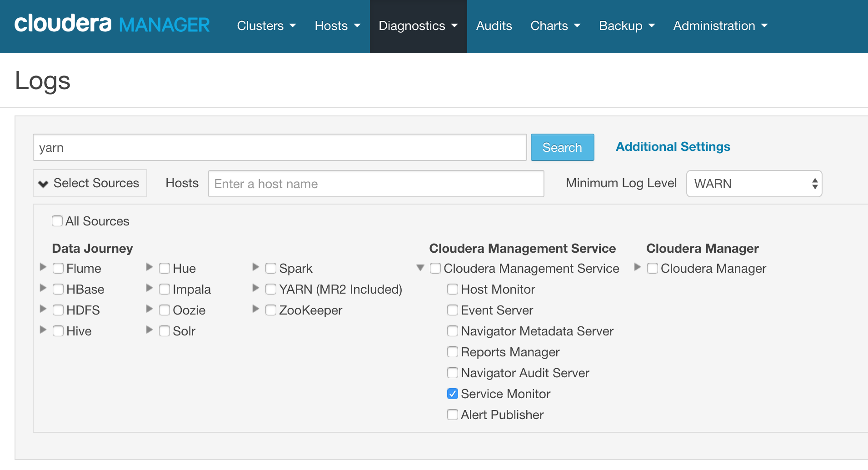This screenshot has width=868, height=470.
Task: Tick the Hive source checkbox
Action: coord(58,331)
